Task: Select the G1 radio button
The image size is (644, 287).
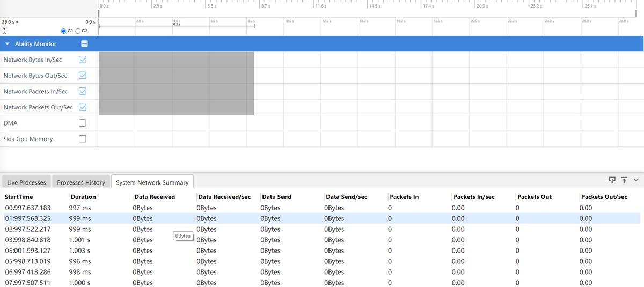Action: 64,31
